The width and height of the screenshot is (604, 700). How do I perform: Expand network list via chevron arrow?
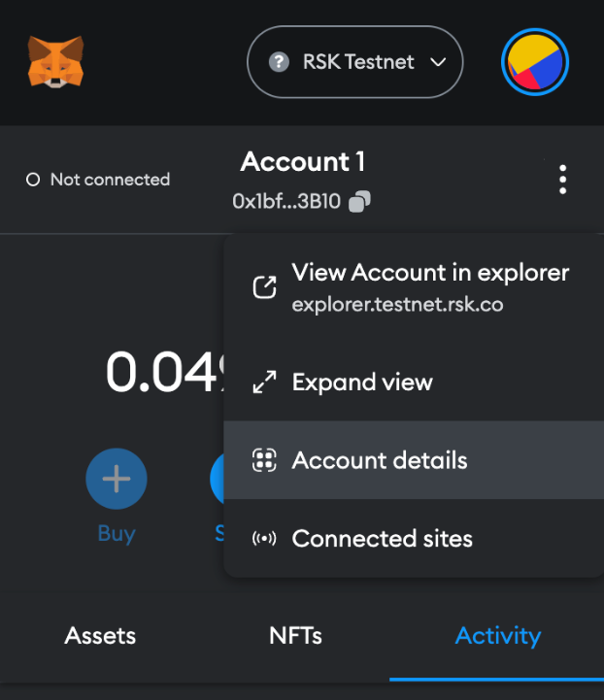tap(438, 62)
